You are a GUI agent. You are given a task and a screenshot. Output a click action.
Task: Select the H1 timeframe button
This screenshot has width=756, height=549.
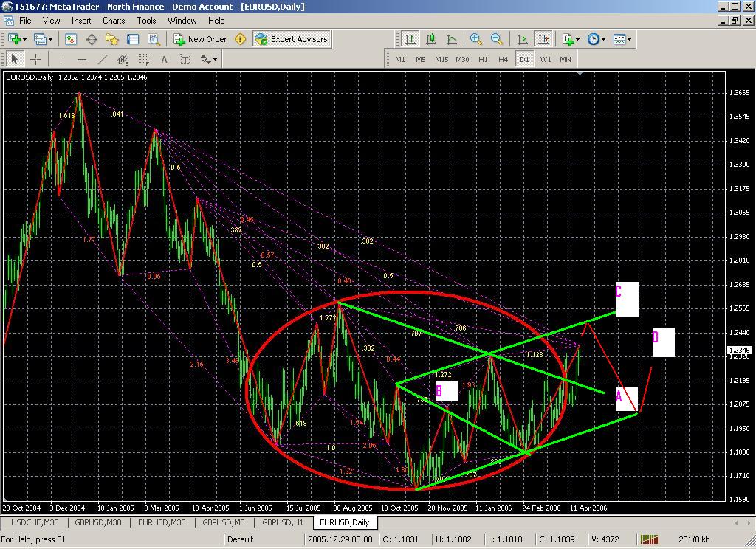[x=483, y=59]
